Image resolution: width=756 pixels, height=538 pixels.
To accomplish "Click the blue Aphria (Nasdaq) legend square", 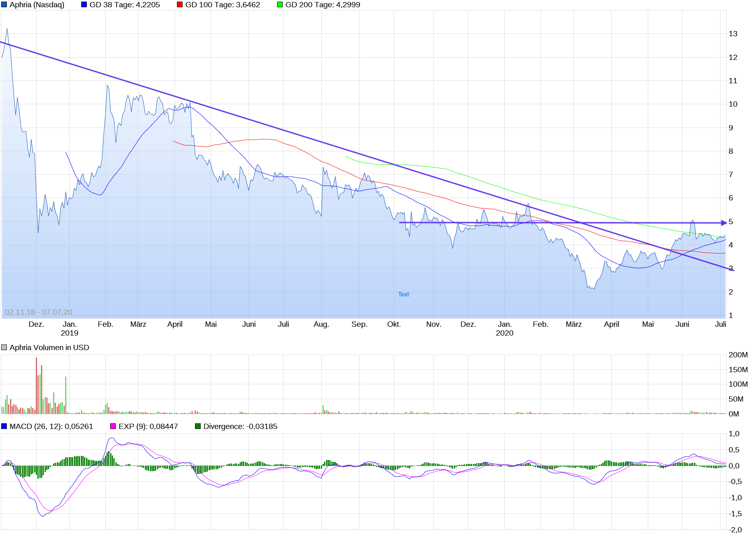I will (x=4, y=5).
